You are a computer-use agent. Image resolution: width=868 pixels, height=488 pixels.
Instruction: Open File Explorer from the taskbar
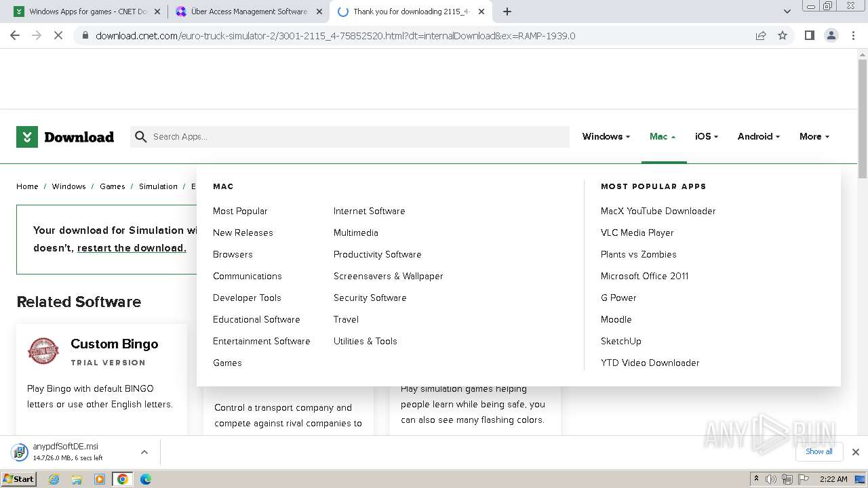(77, 479)
